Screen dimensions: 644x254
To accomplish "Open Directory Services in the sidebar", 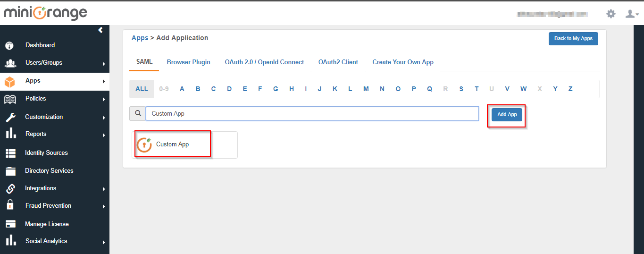I will pos(49,171).
